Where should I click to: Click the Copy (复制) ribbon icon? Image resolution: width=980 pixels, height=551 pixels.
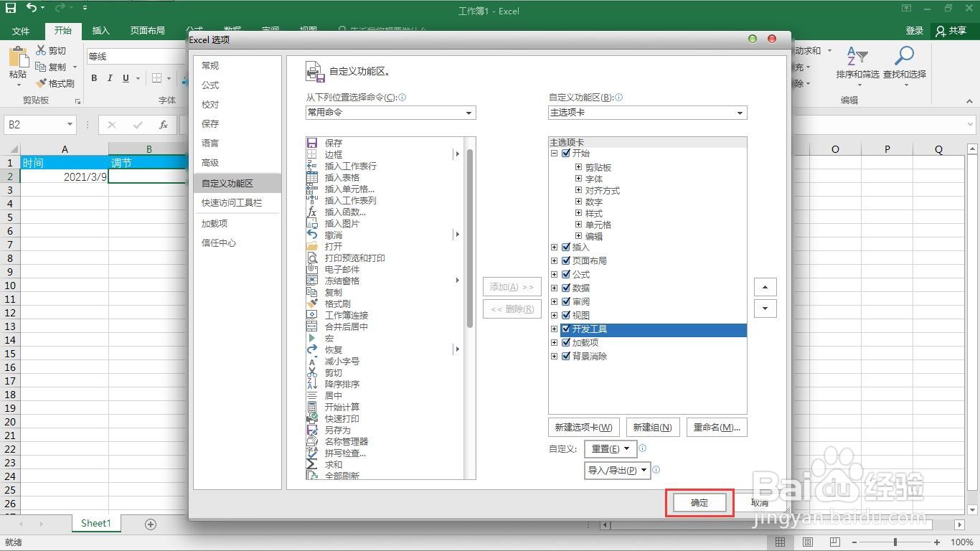[x=42, y=67]
